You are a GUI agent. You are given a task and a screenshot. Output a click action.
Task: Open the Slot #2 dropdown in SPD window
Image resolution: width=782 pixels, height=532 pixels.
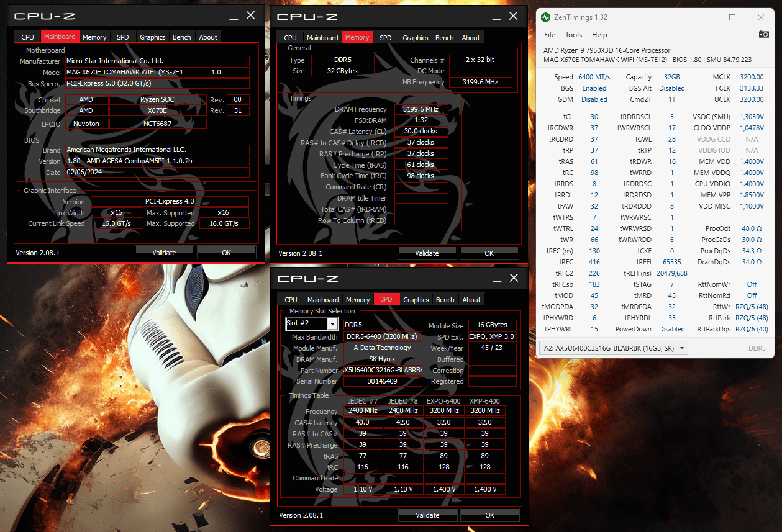click(x=332, y=323)
